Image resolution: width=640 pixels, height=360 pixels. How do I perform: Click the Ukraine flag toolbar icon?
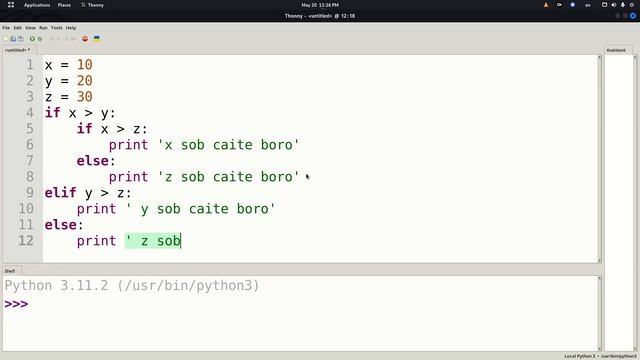[97, 39]
